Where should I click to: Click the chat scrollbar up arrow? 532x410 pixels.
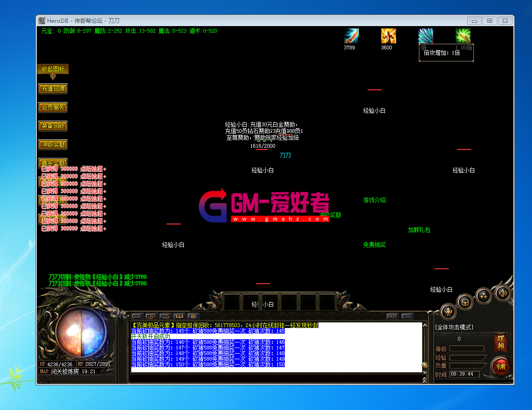[x=425, y=325]
